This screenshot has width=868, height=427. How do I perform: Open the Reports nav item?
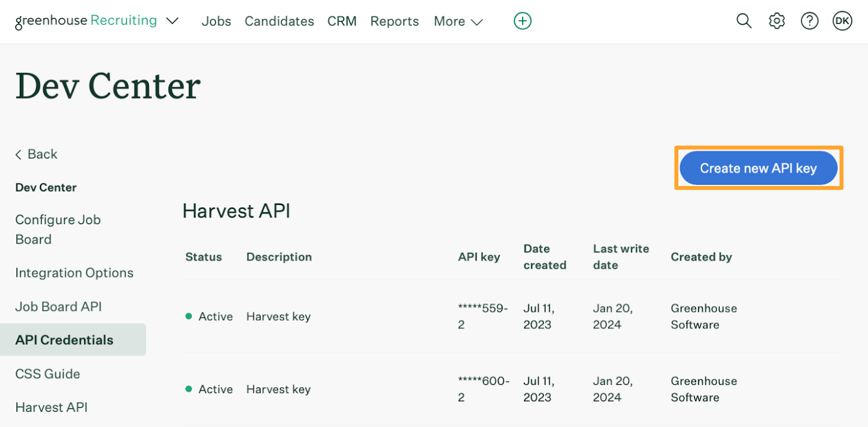coord(394,21)
